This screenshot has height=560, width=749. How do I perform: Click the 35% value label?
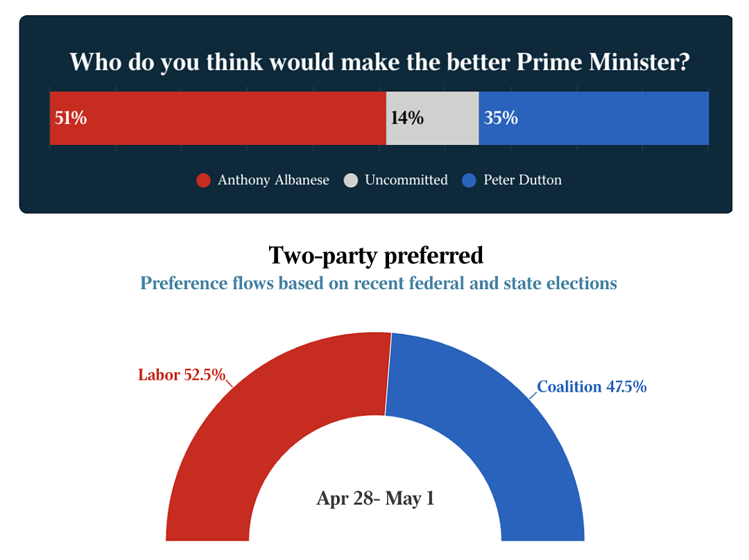(501, 118)
